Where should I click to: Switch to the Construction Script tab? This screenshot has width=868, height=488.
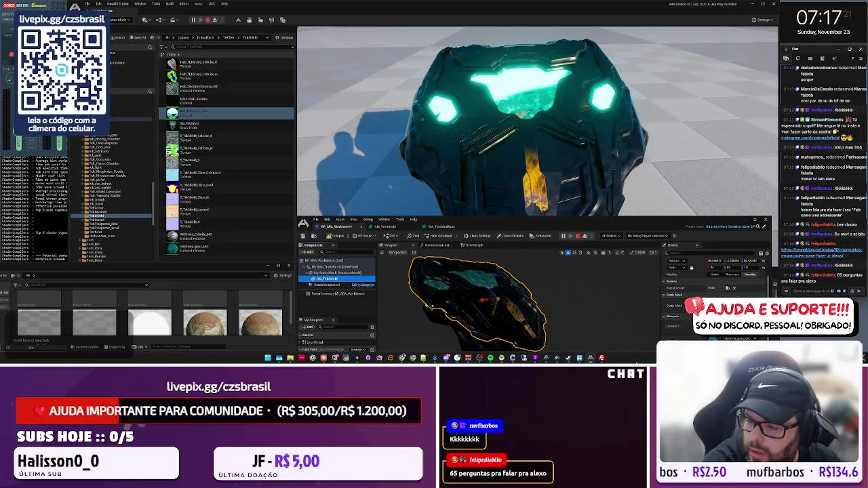pos(437,245)
